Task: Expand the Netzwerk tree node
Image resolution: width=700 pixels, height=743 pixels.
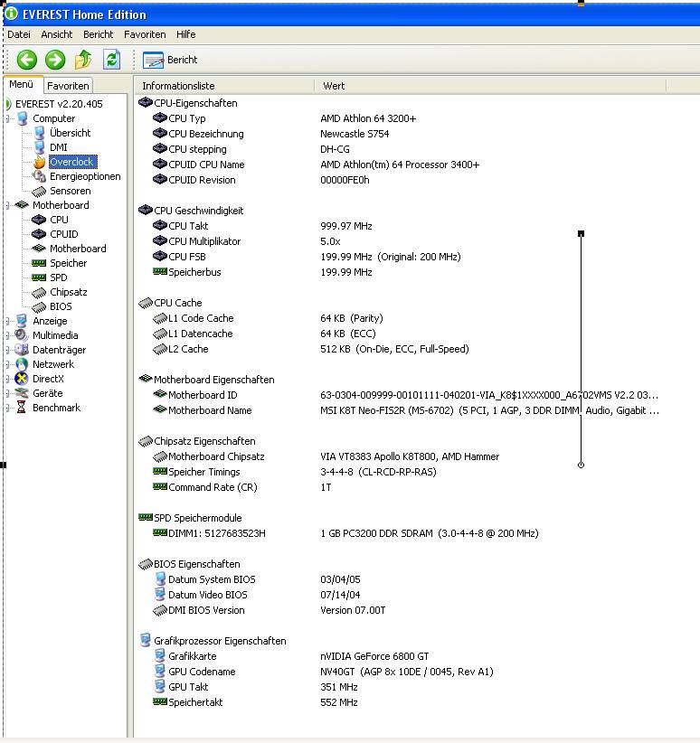Action: pos(8,364)
